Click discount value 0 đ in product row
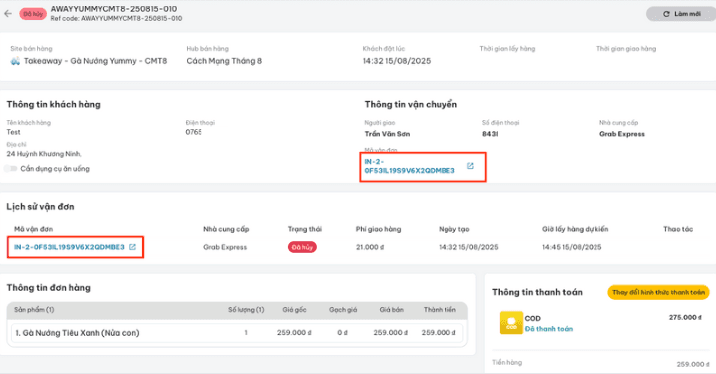Viewport: 716px width, 374px height. tap(342, 333)
